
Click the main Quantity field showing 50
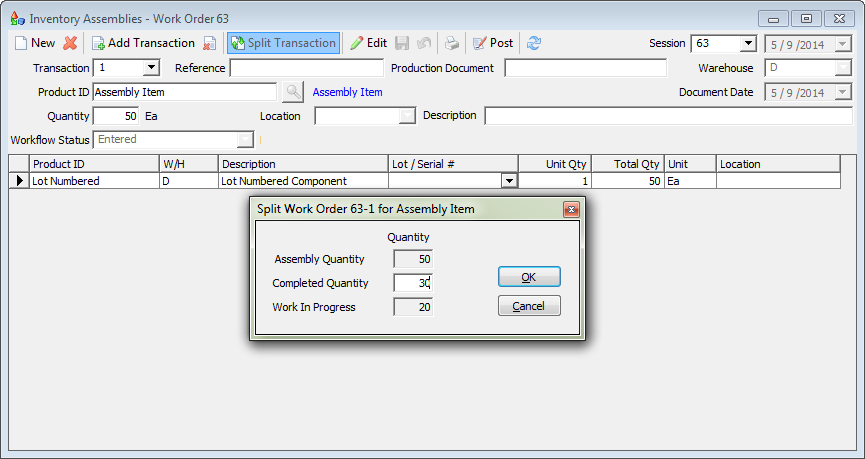[116, 116]
